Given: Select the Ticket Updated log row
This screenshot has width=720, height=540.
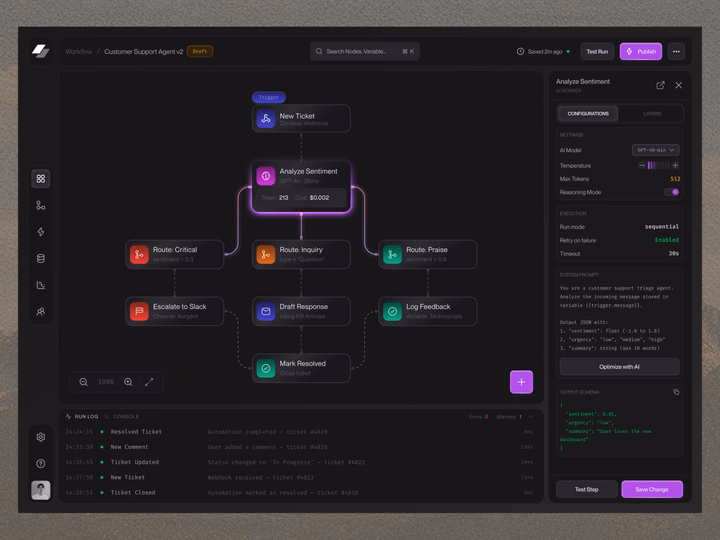Looking at the screenshot, I should (299, 462).
